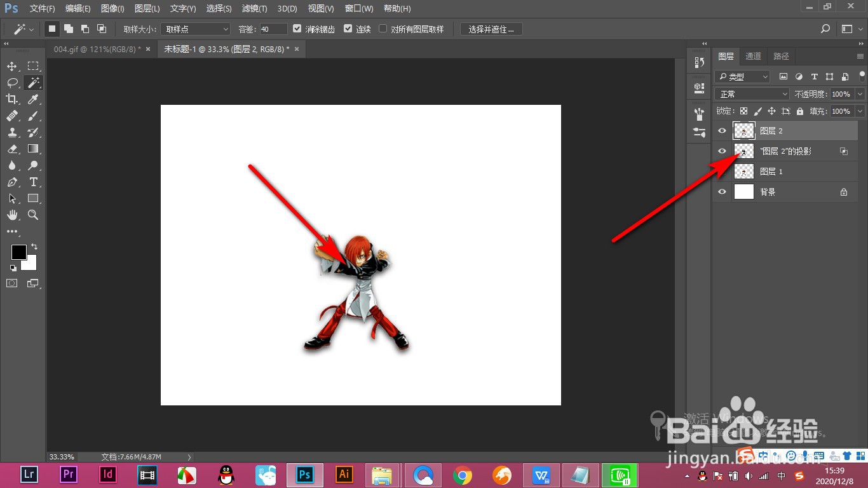Filter layers by pixel layer type
868x488 pixels.
pos(783,76)
